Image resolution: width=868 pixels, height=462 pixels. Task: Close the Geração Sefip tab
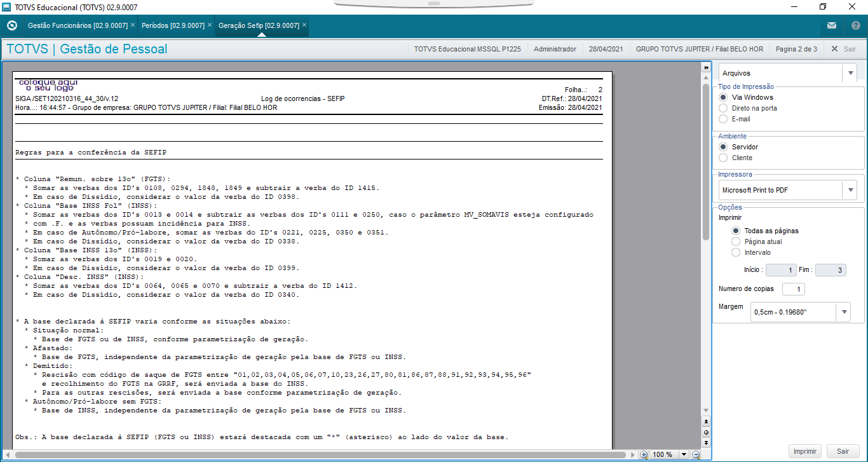(x=304, y=25)
